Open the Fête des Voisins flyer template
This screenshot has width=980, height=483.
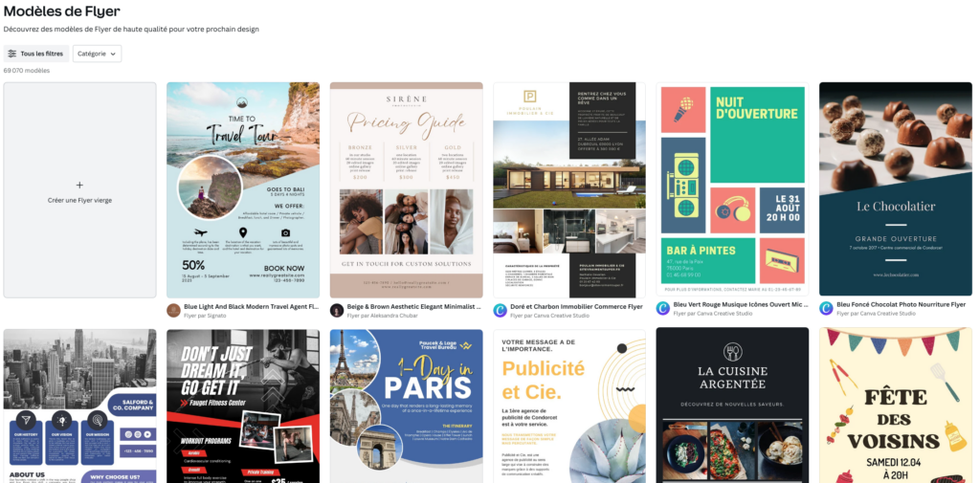(x=896, y=405)
